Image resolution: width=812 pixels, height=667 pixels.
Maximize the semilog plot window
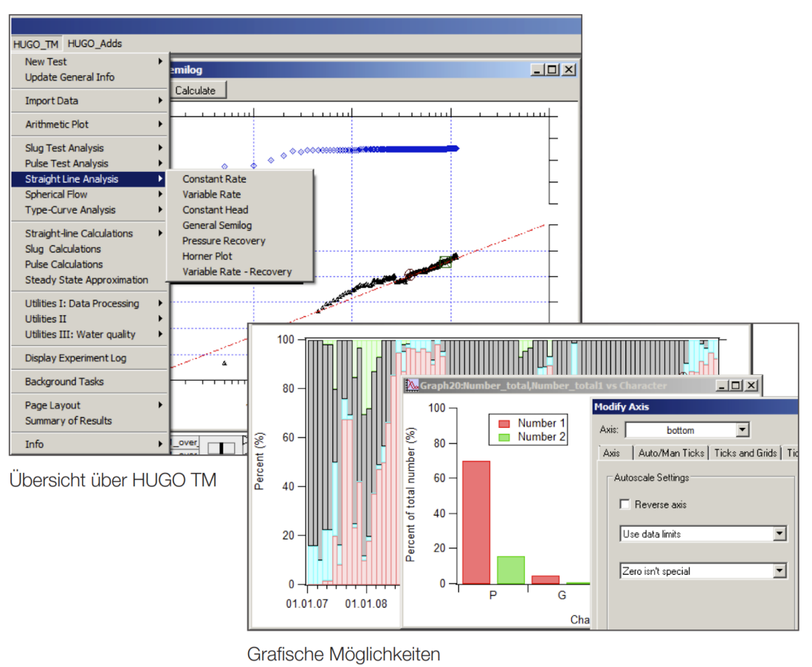point(553,70)
